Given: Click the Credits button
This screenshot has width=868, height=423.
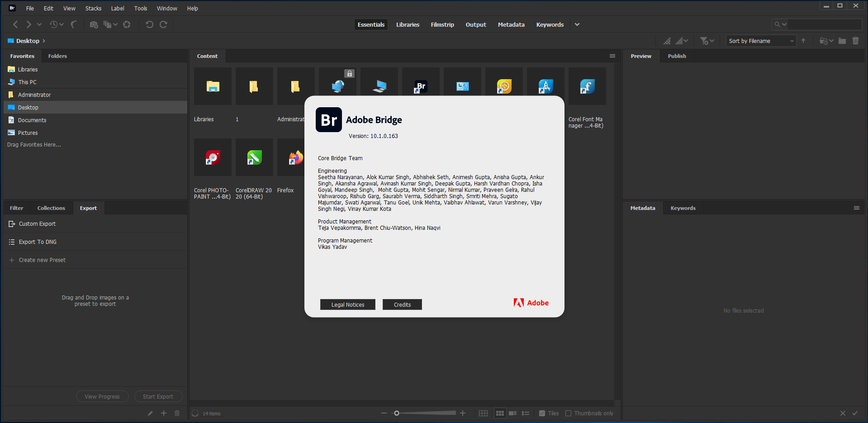Looking at the screenshot, I should (x=402, y=304).
